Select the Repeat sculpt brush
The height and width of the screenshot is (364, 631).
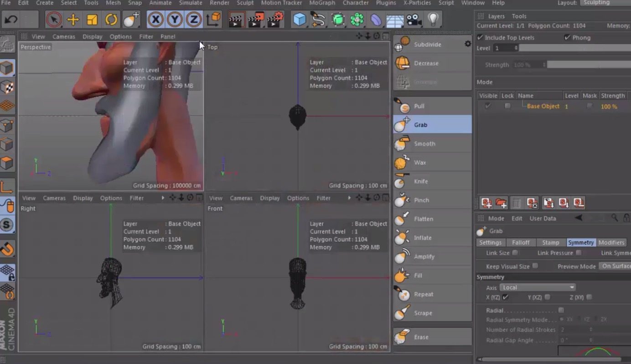click(432, 294)
